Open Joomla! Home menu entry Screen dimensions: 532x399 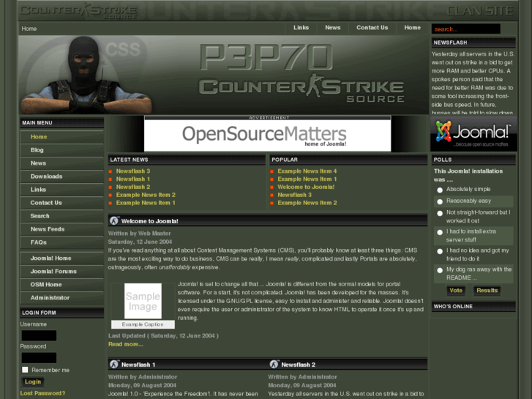coord(61,258)
